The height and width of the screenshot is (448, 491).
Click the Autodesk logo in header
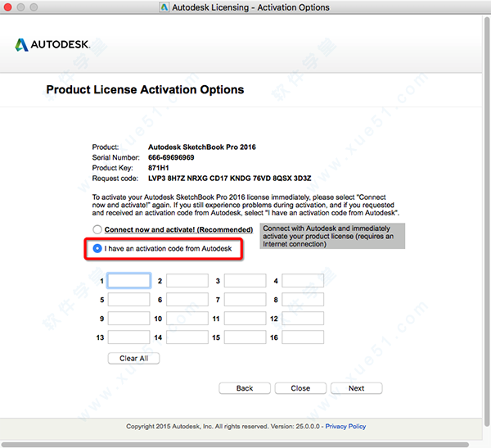52,44
